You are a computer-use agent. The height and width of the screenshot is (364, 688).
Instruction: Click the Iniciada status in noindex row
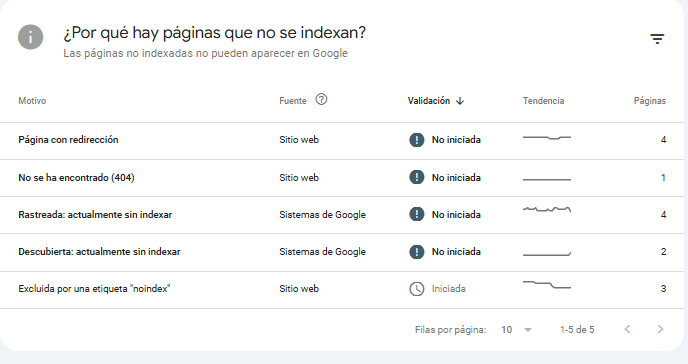tap(448, 289)
